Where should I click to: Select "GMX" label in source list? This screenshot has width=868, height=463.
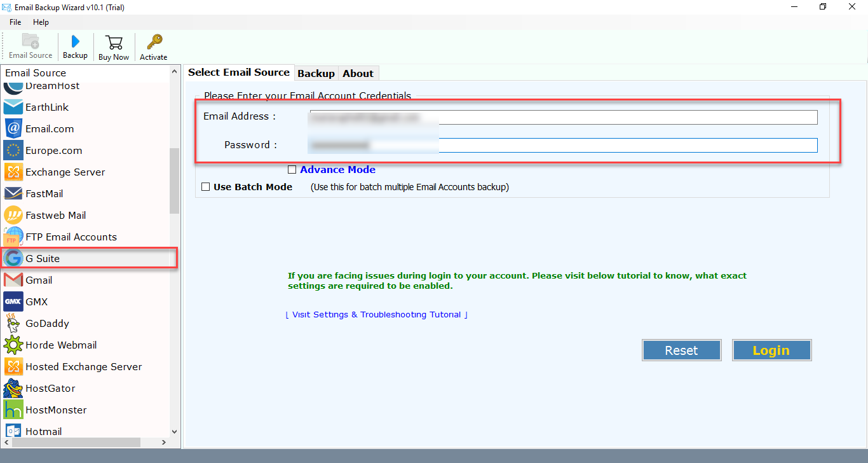(x=37, y=302)
